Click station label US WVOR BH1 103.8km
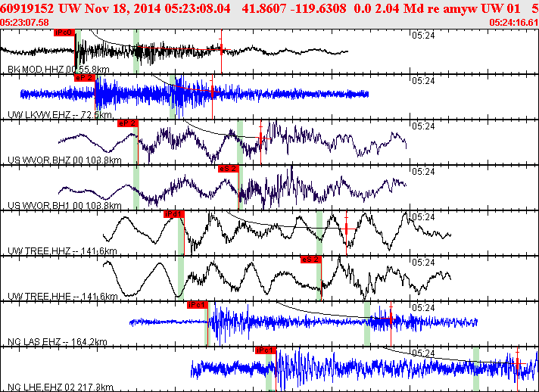The image size is (539, 392). click(x=64, y=205)
